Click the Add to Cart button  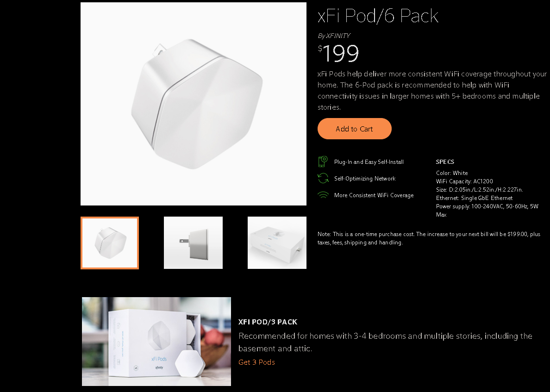pos(354,129)
